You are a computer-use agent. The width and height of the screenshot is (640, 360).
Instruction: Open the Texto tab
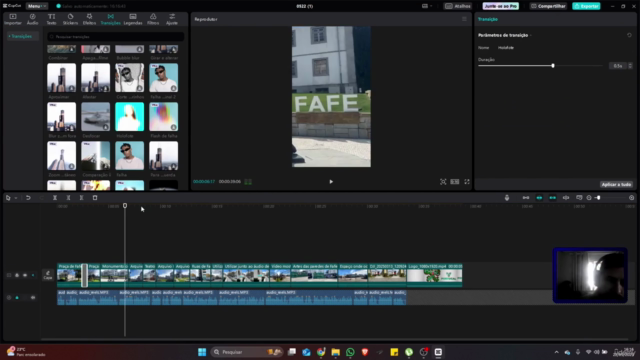pyautogui.click(x=51, y=19)
